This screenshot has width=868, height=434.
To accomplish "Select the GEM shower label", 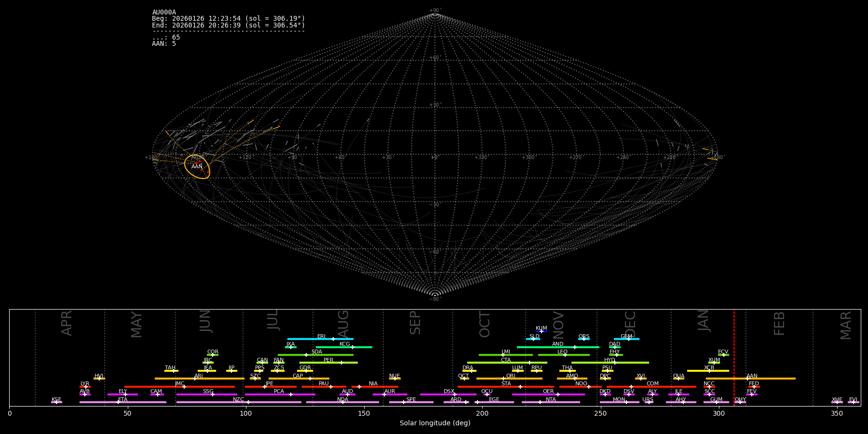I will coord(626,337).
